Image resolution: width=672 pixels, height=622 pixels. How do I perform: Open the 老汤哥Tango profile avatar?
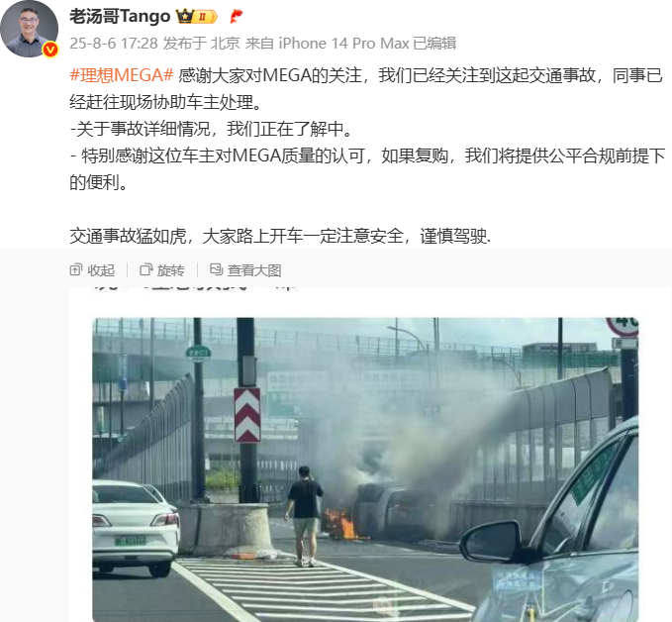pos(29,29)
